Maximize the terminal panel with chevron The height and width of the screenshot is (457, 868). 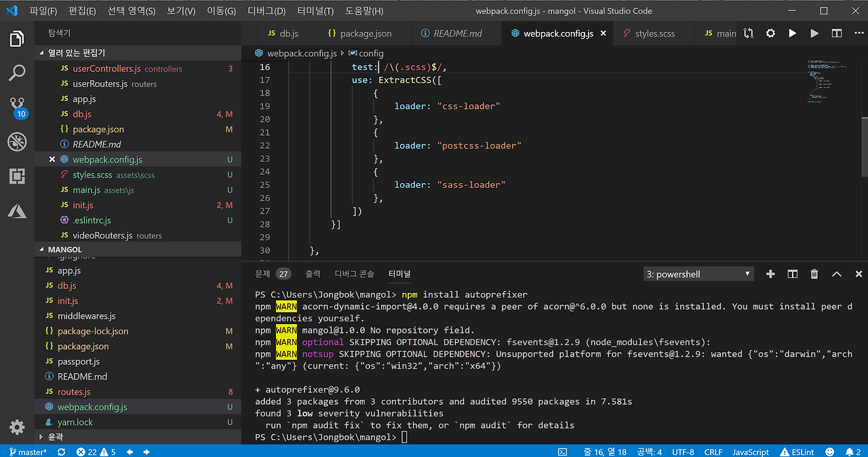(x=837, y=274)
